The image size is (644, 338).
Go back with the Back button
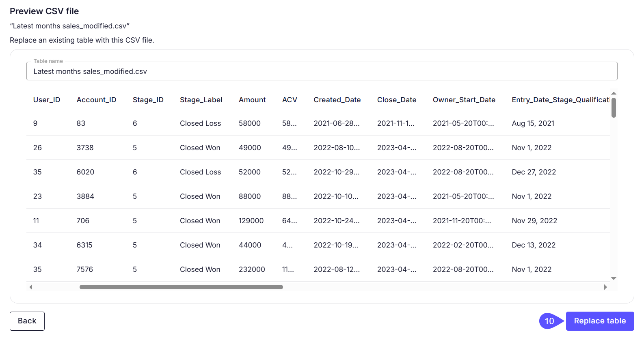point(27,321)
